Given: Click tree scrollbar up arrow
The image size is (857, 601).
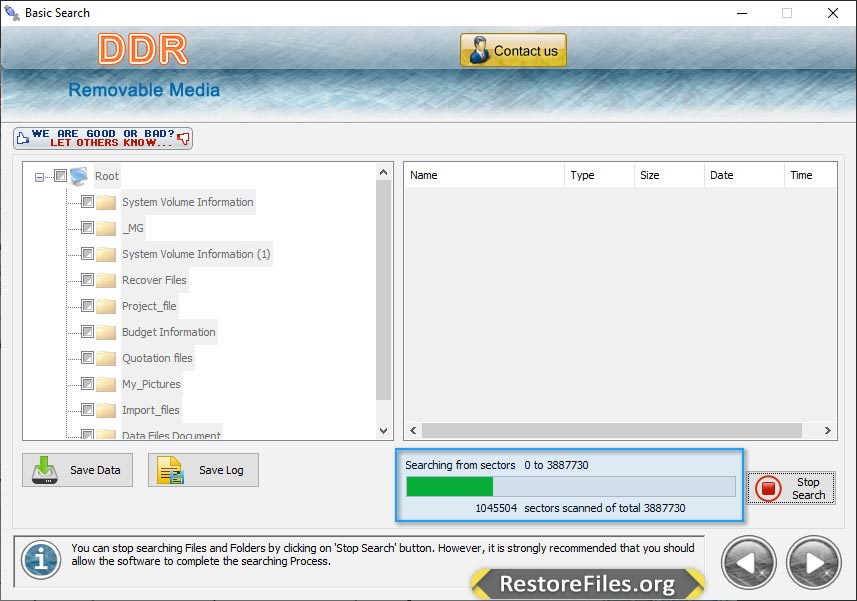Looking at the screenshot, I should click(384, 173).
